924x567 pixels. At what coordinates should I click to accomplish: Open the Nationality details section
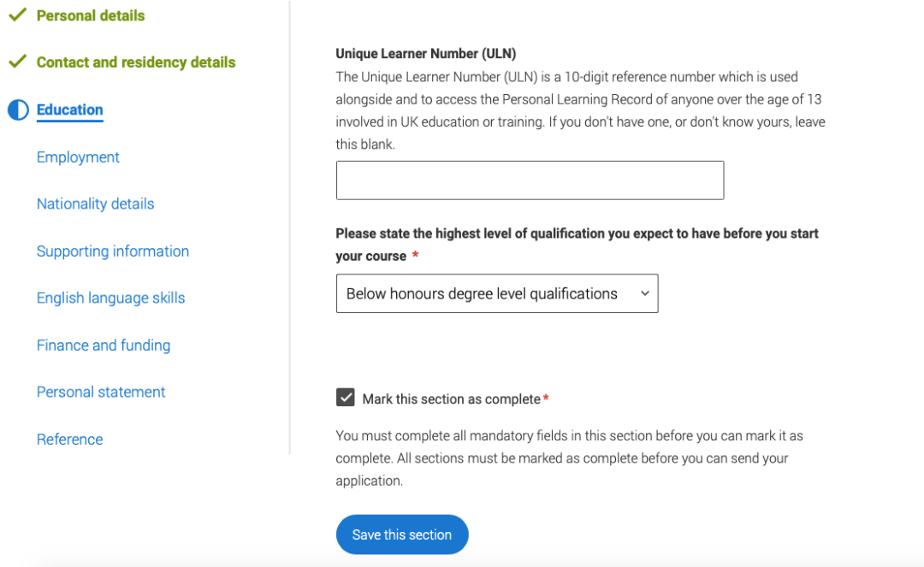click(x=95, y=204)
